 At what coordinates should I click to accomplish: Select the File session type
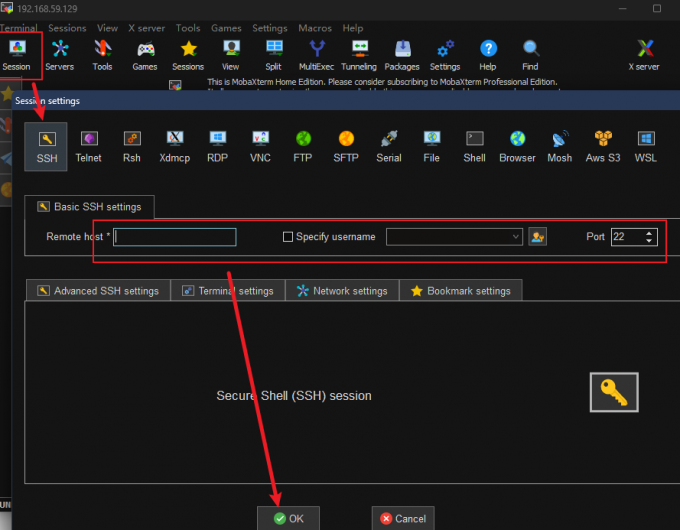pos(432,147)
